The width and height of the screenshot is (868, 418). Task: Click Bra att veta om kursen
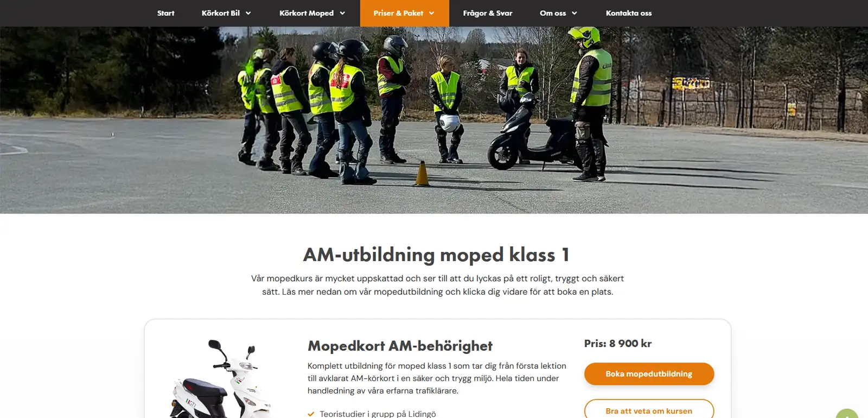(x=649, y=410)
